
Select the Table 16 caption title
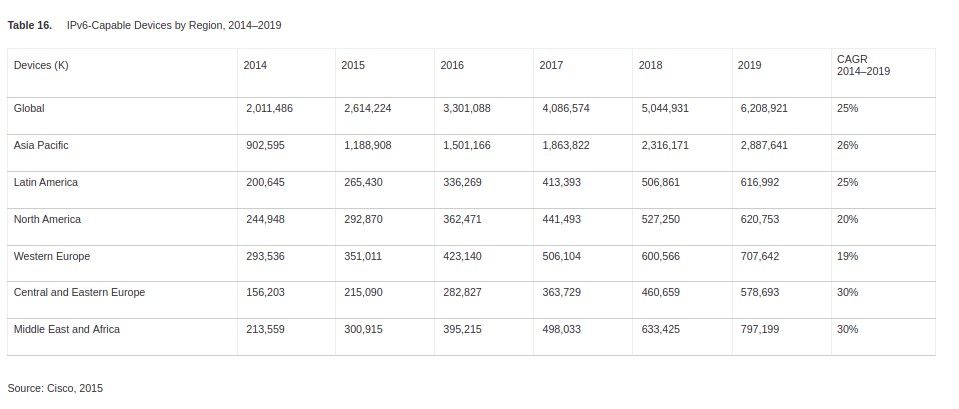(144, 25)
